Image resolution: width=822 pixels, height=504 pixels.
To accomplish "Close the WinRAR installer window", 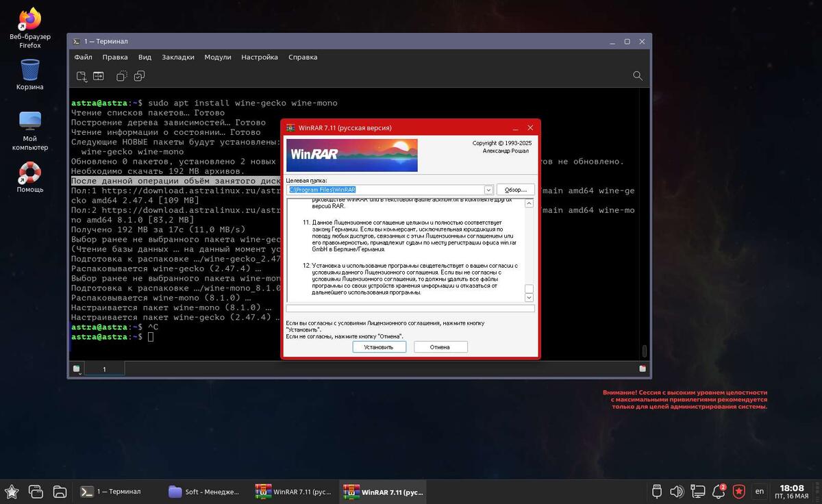I will 530,128.
